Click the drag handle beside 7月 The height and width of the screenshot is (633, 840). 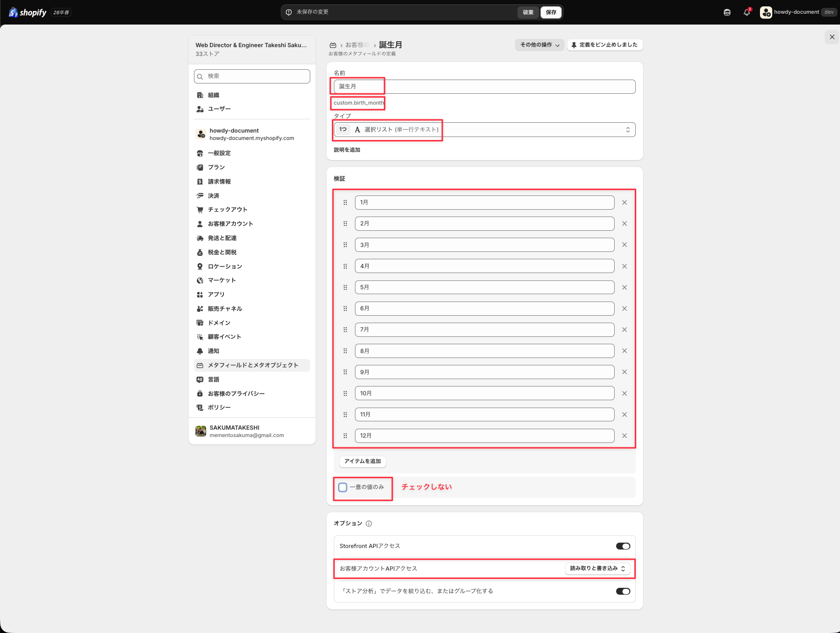tap(345, 330)
